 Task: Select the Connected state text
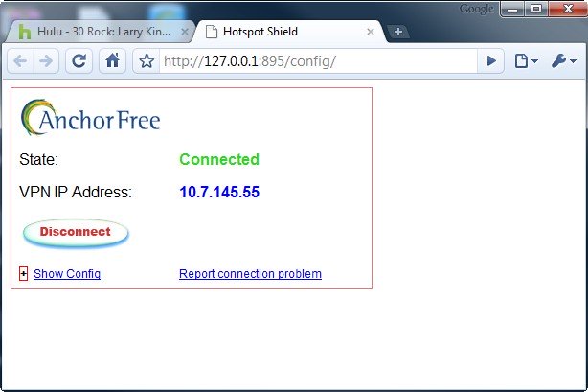[x=219, y=159]
